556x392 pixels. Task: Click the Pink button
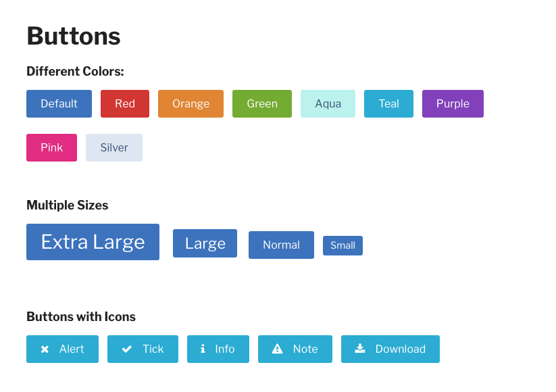pos(52,147)
